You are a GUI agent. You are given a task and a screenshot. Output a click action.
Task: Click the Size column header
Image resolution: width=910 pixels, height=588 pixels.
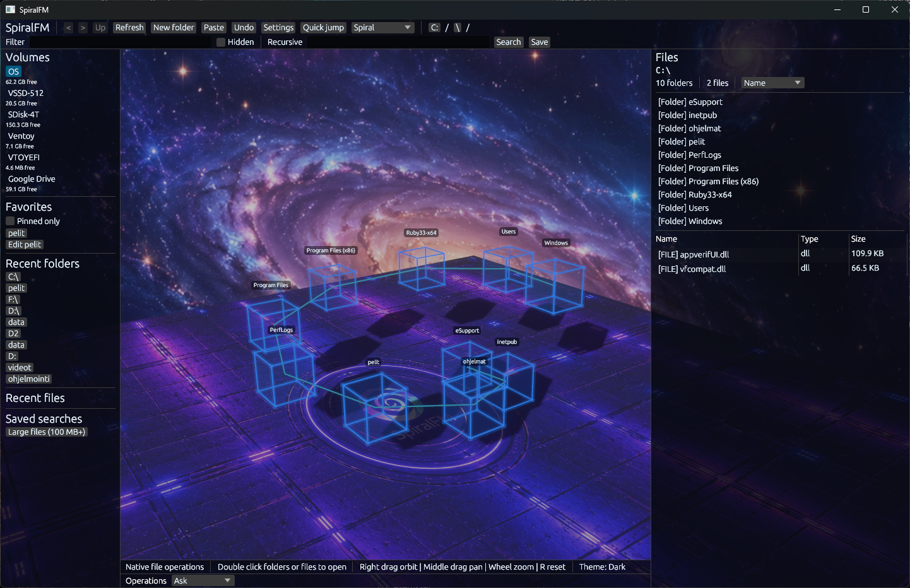pos(858,239)
